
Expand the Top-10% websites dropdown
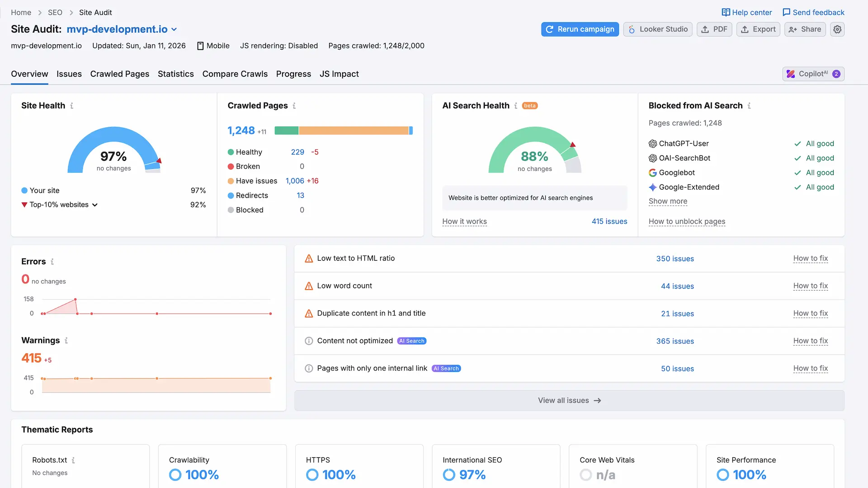(x=95, y=205)
